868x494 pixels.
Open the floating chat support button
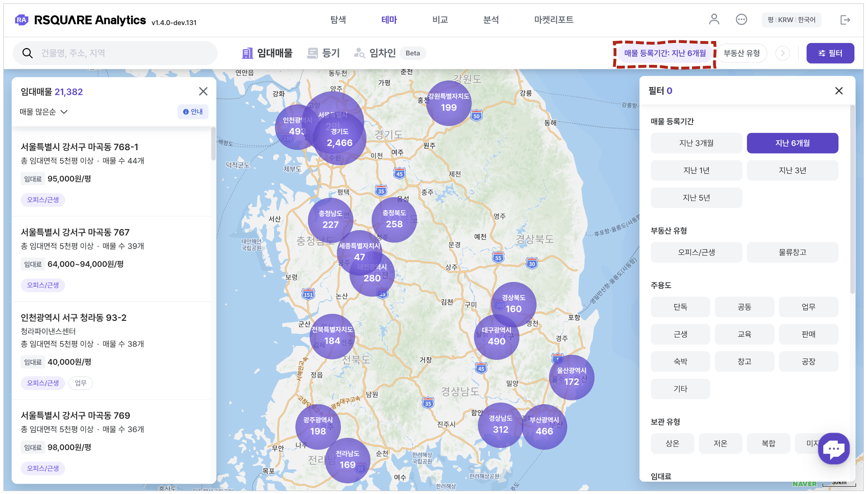tap(833, 448)
